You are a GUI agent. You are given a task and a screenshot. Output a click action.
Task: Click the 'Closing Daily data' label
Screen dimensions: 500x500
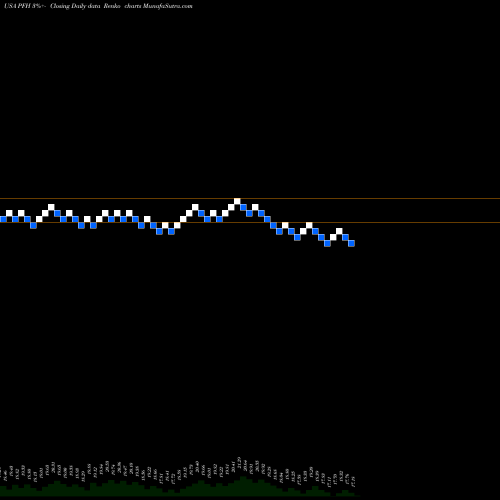(75, 6)
